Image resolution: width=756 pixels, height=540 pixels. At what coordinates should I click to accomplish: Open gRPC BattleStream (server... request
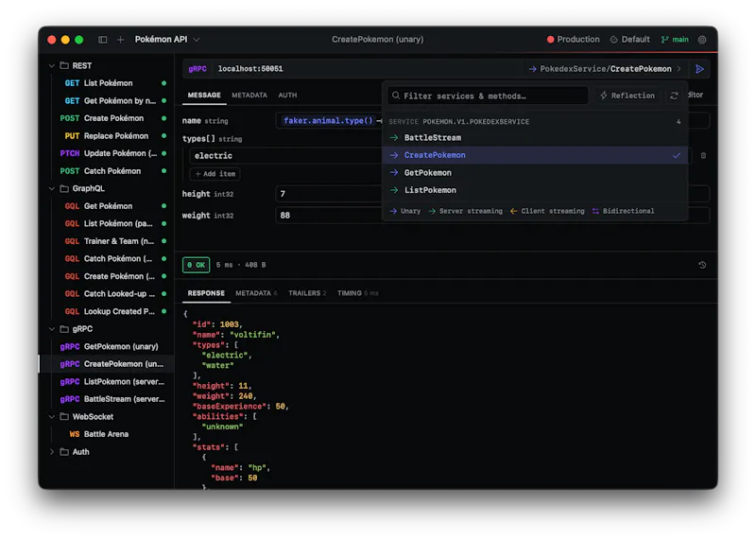coord(109,399)
